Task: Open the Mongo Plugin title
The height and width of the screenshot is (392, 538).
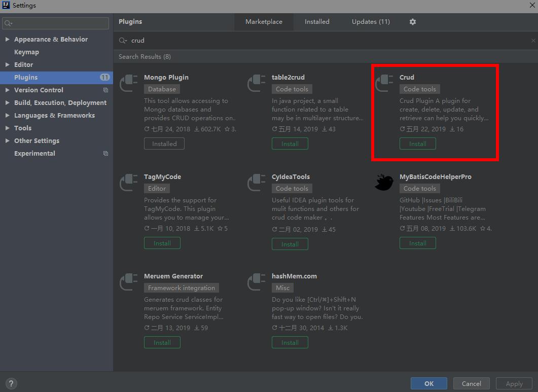Action: point(166,77)
